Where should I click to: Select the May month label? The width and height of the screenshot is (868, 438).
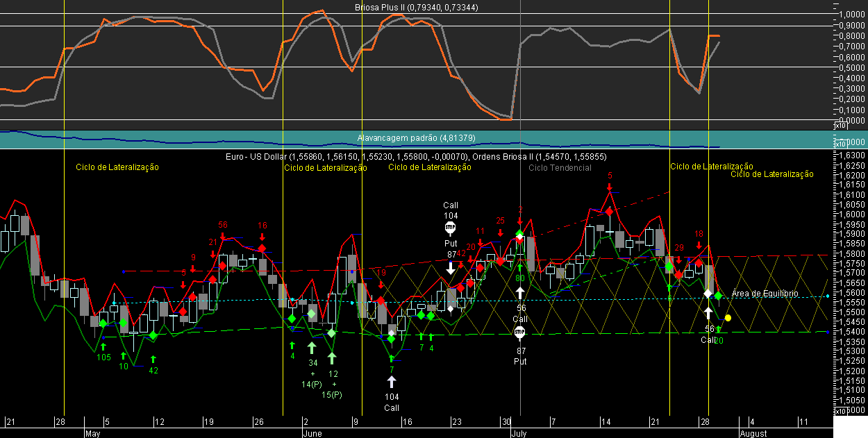93,433
